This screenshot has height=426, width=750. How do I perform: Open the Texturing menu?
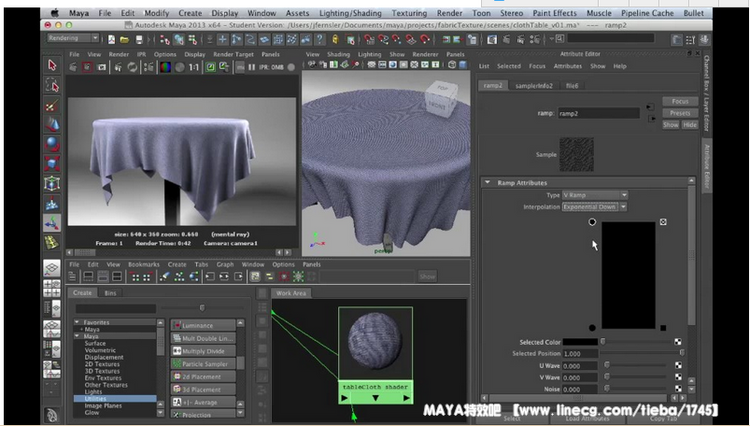pyautogui.click(x=409, y=13)
